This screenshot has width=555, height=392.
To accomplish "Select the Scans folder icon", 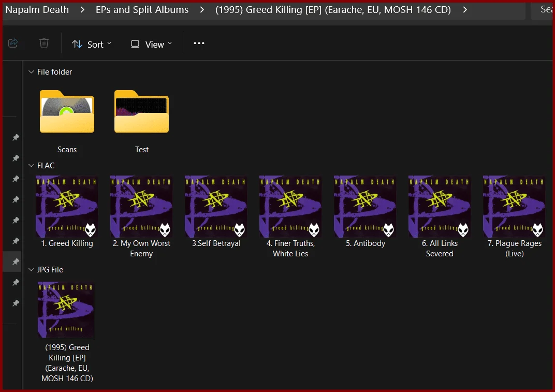I will point(67,111).
